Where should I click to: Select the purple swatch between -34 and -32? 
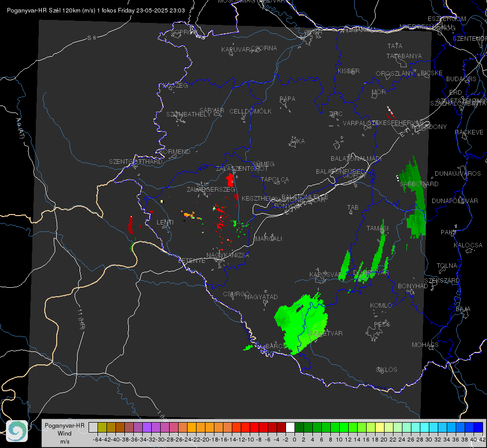coord(147,427)
